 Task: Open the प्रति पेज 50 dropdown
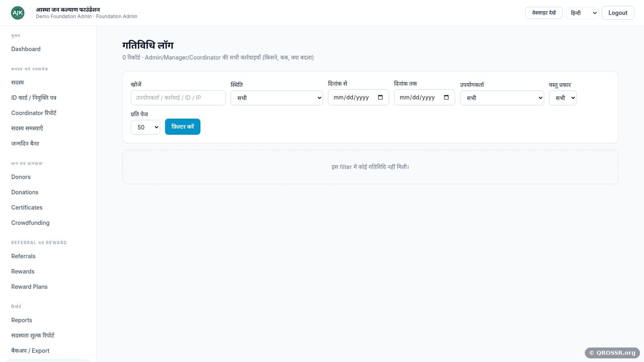point(145,127)
